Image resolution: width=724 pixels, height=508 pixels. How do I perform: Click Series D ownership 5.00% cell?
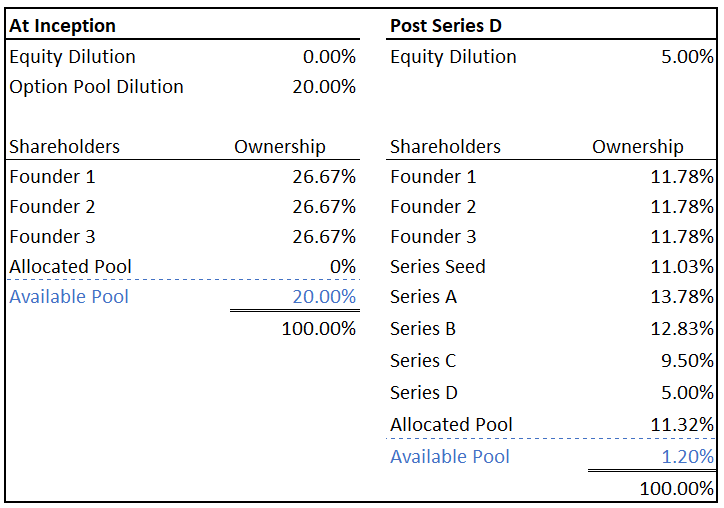click(x=687, y=393)
